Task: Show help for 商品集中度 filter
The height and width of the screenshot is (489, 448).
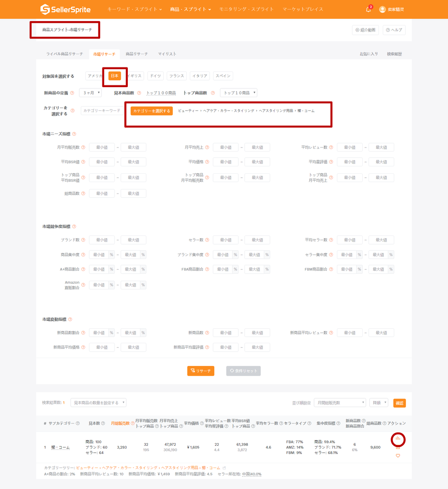Action: point(83,255)
